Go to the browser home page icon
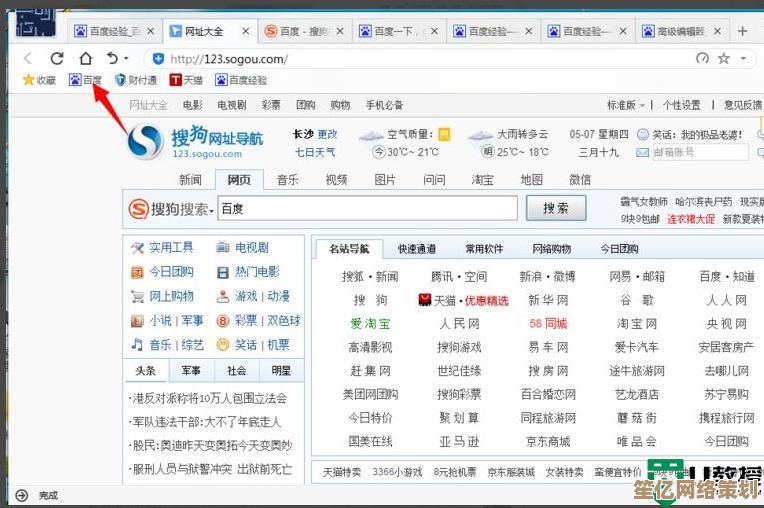Image resolution: width=764 pixels, height=508 pixels. [85, 59]
